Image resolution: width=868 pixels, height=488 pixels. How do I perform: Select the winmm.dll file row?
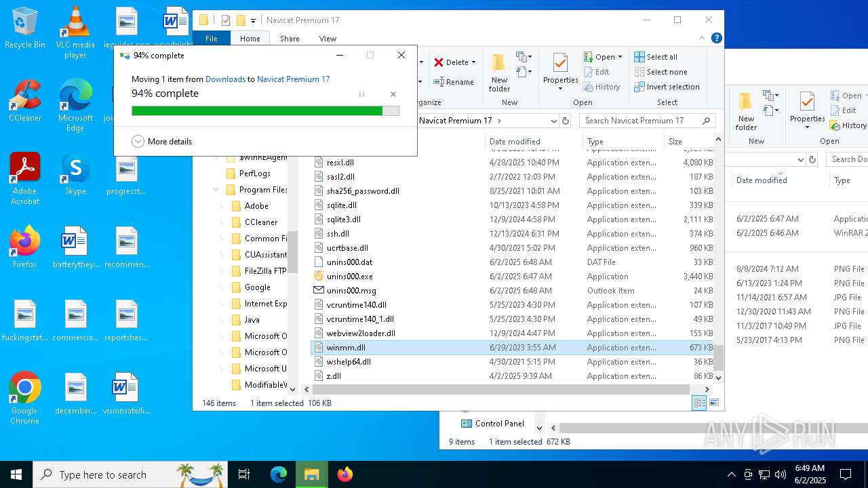point(512,348)
